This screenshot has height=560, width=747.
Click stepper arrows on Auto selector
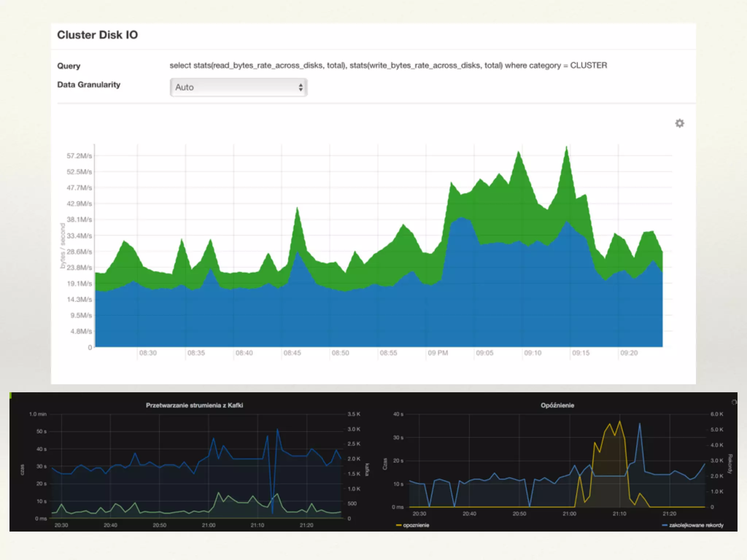click(x=301, y=87)
